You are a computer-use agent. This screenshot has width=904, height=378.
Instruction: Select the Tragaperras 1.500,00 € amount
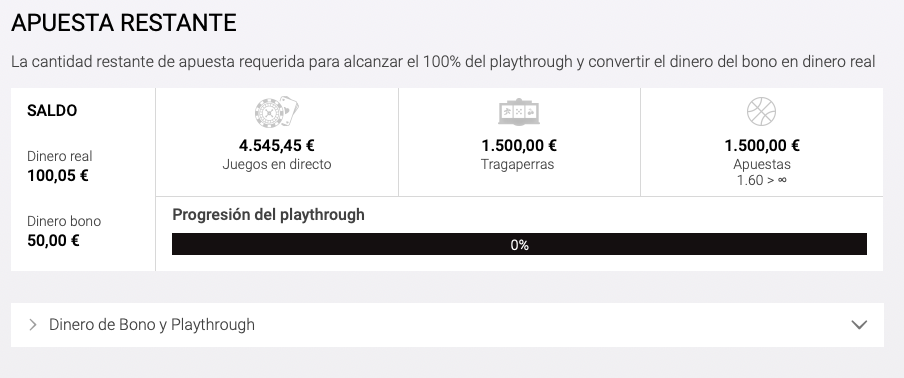519,146
